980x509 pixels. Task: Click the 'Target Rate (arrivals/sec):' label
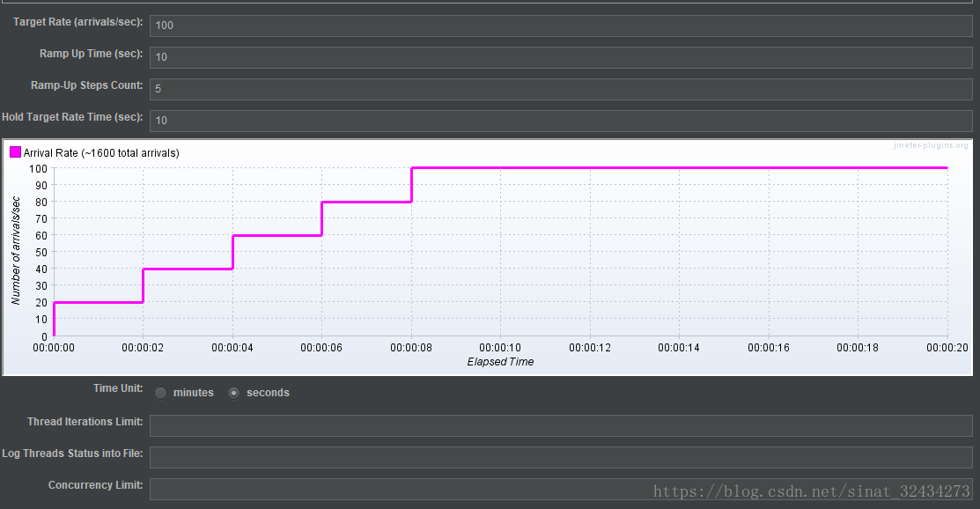pos(78,22)
